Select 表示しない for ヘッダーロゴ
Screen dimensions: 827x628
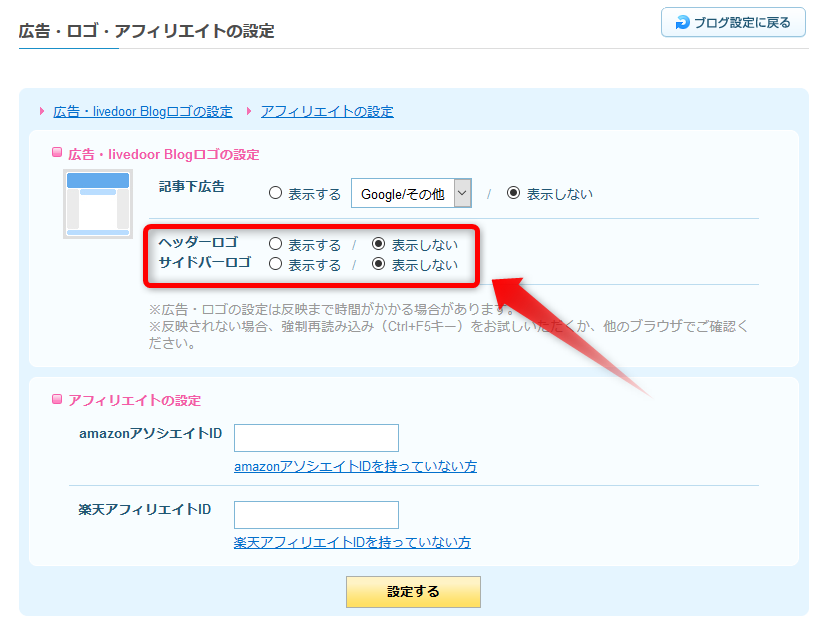(x=379, y=244)
